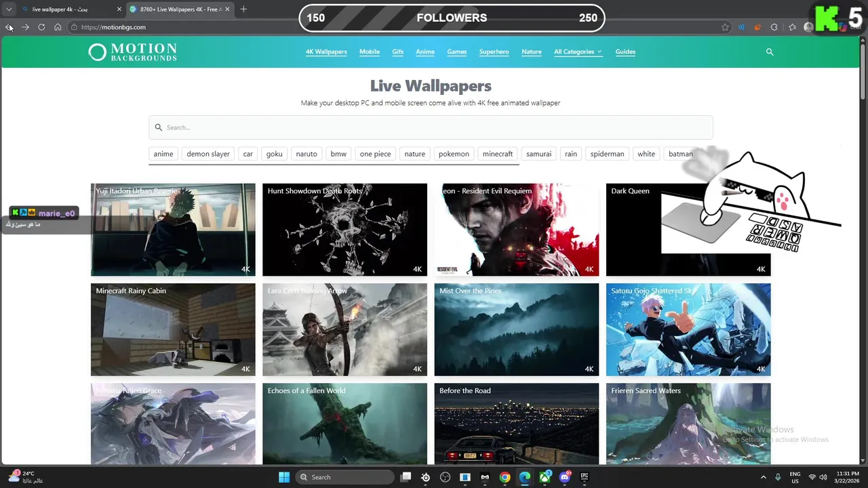Bookmark this page with the star icon
Image resolution: width=868 pixels, height=488 pixels.
click(x=725, y=27)
